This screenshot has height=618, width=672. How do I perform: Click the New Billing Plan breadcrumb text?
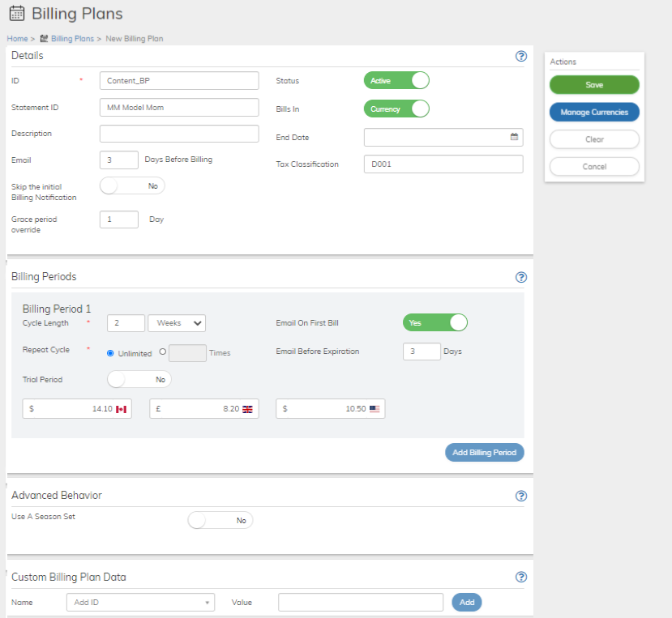pyautogui.click(x=134, y=39)
